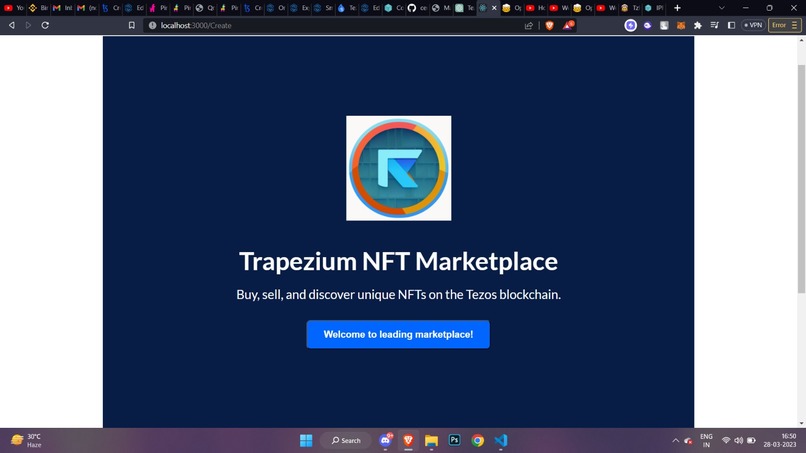Open Discord from the taskbar

click(385, 441)
